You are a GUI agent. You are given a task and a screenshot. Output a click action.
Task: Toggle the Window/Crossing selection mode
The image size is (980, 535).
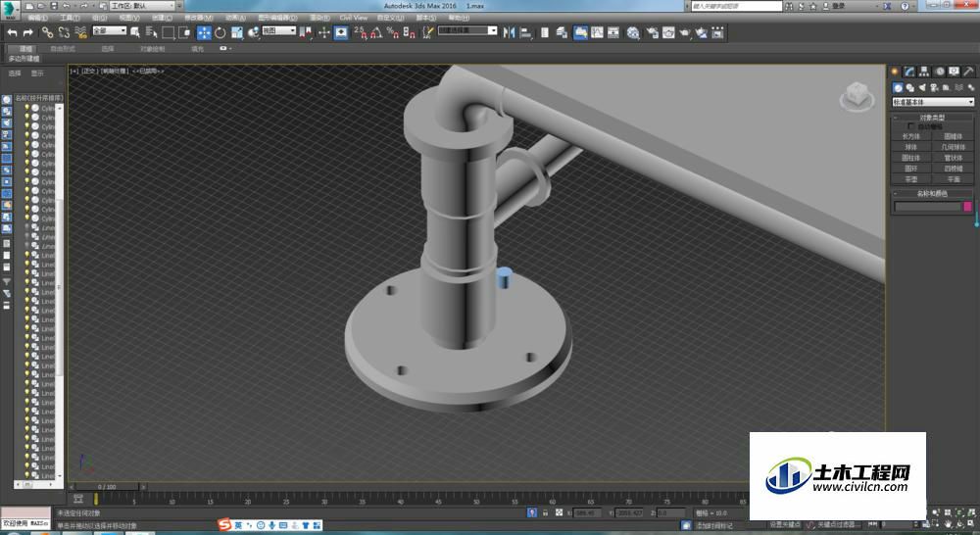coord(184,32)
